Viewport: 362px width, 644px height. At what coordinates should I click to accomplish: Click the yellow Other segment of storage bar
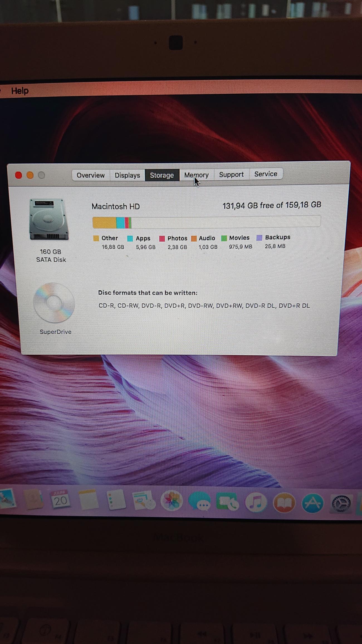(104, 223)
